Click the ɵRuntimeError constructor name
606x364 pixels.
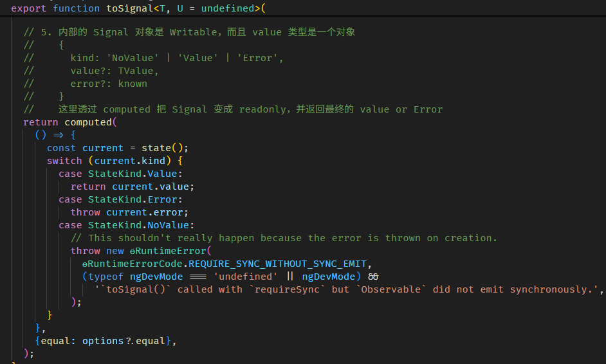167,251
